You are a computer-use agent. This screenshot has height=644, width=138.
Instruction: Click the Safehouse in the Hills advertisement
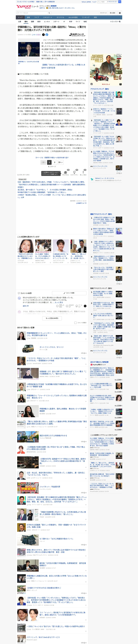pyautogui.click(x=106, y=70)
